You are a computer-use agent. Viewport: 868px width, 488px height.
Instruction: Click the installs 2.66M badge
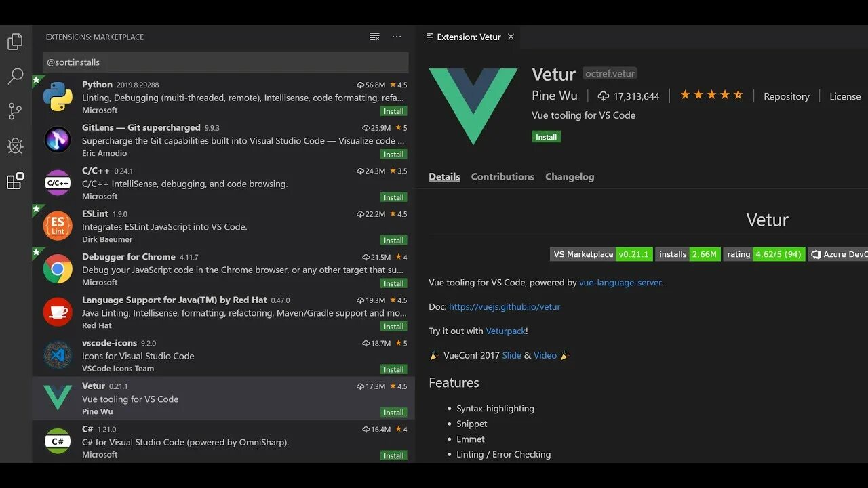(x=688, y=254)
